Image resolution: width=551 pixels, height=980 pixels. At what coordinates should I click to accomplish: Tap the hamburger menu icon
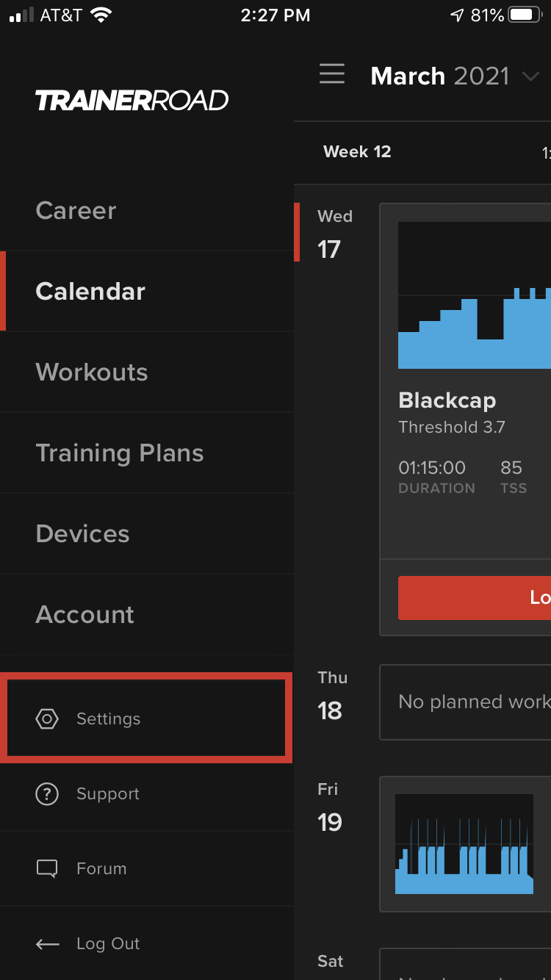click(x=332, y=74)
